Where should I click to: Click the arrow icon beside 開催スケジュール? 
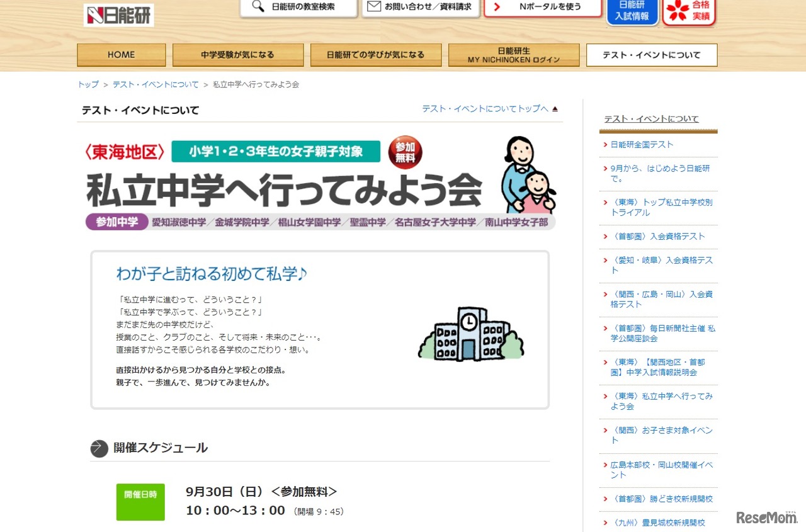coord(99,448)
